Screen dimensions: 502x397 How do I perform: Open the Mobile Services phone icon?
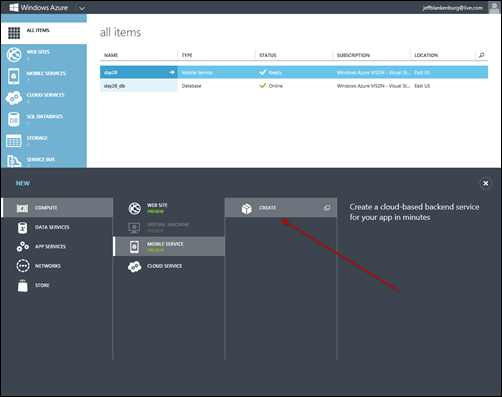14,76
